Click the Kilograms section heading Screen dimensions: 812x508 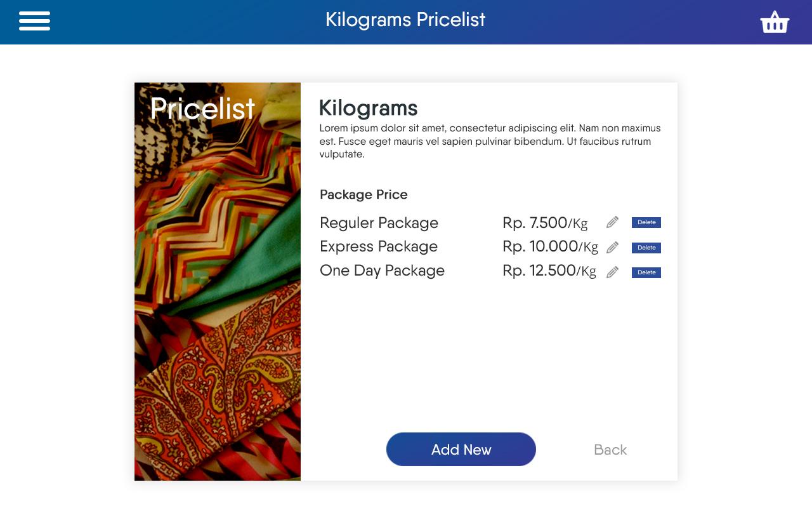[368, 108]
